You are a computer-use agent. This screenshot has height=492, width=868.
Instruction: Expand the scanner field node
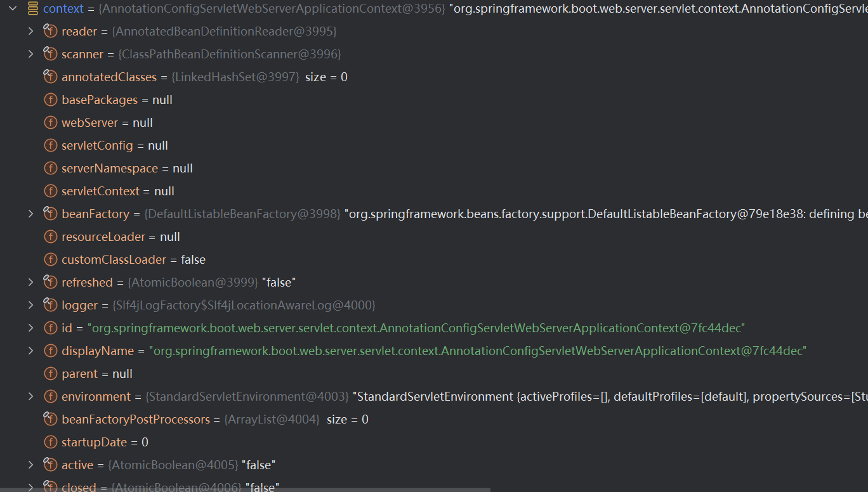pos(30,54)
